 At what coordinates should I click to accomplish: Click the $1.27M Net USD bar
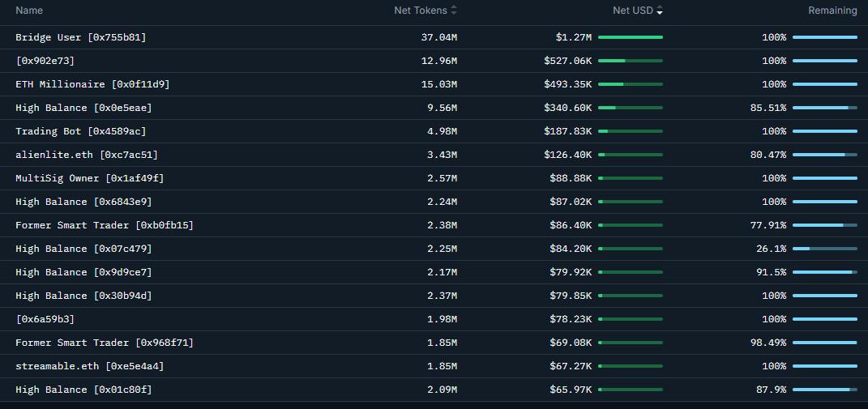[x=630, y=37]
